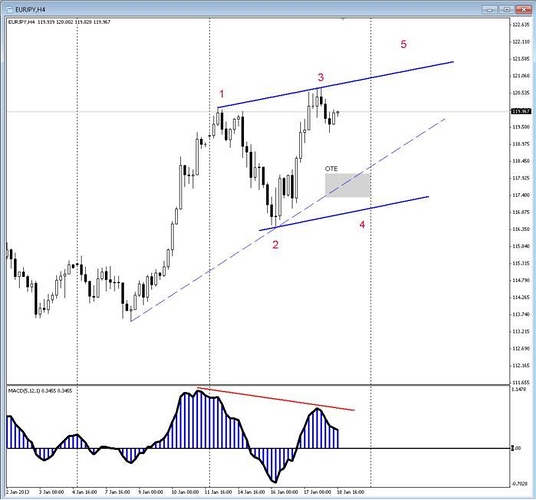Image resolution: width=536 pixels, height=500 pixels.
Task: Select the wave label 5
Action: click(403, 44)
